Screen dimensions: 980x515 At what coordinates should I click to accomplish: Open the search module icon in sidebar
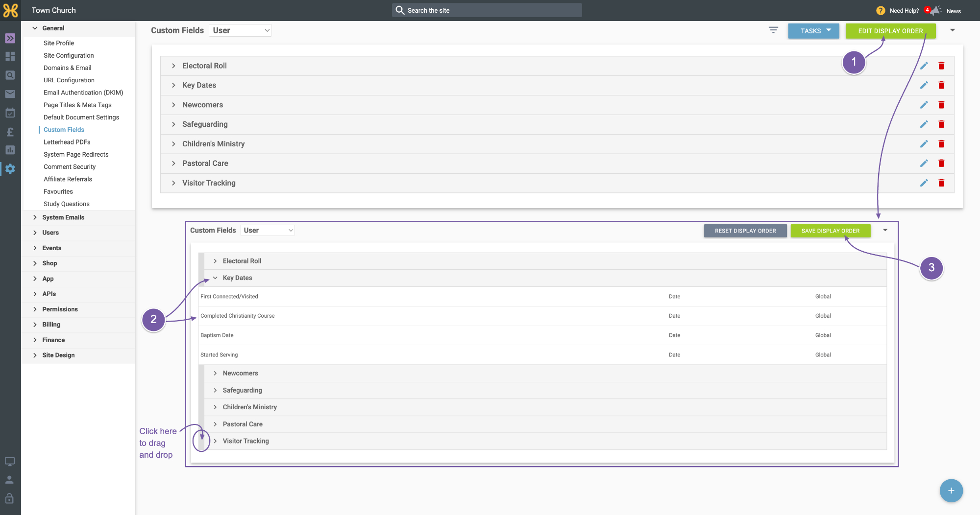[10, 75]
